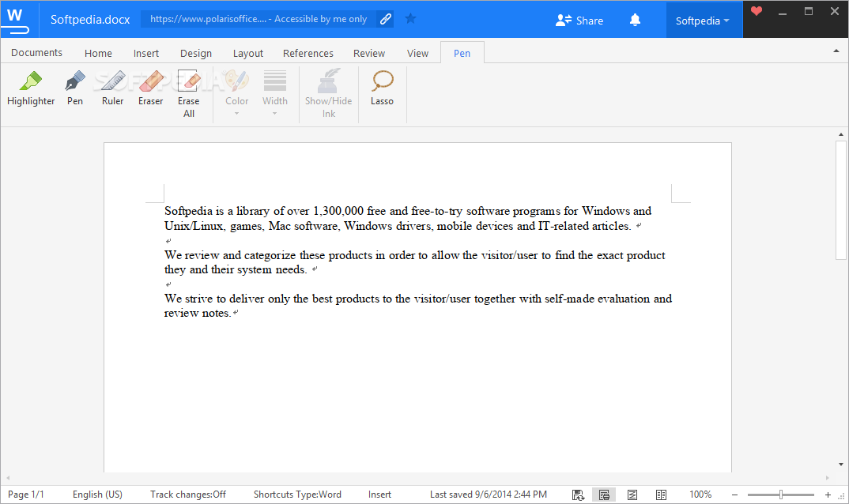Switch to the Layout tab

tap(248, 53)
